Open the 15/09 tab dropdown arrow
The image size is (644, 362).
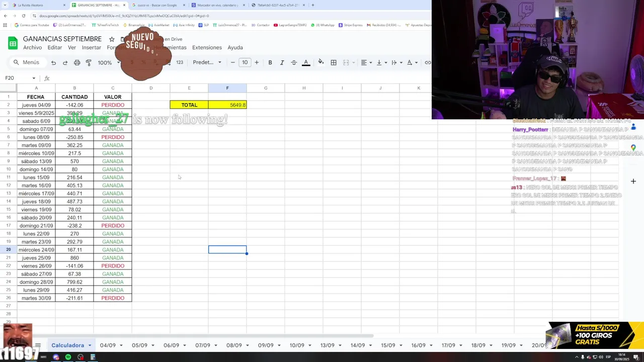(400, 345)
